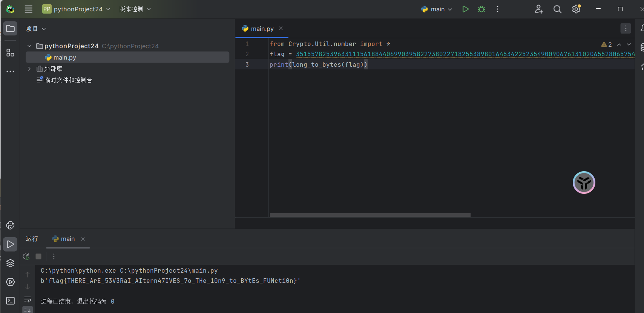The image size is (644, 313).
Task: Close the main run tab
Action: tap(83, 239)
